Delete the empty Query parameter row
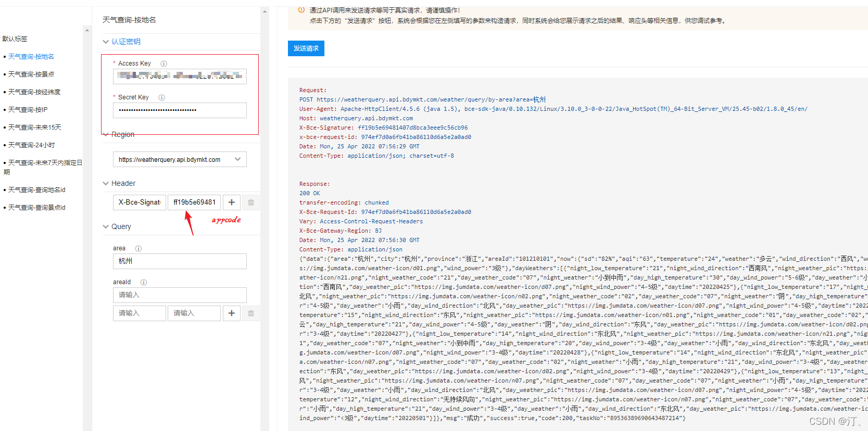 pyautogui.click(x=251, y=313)
